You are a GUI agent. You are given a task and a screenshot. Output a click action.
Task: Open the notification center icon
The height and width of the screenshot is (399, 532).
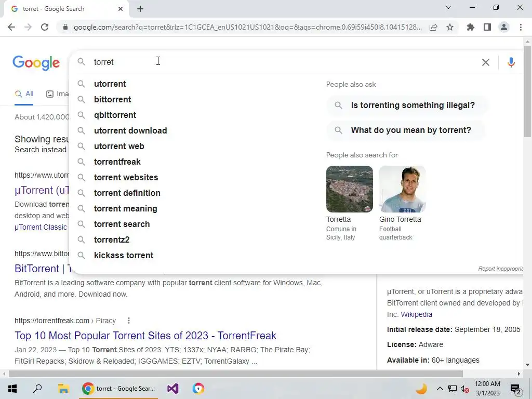tap(515, 389)
